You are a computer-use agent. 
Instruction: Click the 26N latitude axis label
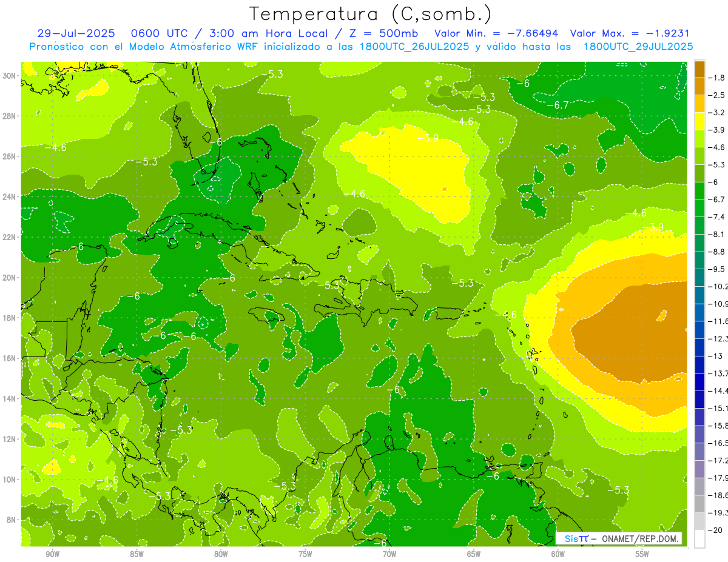[x=10, y=156]
